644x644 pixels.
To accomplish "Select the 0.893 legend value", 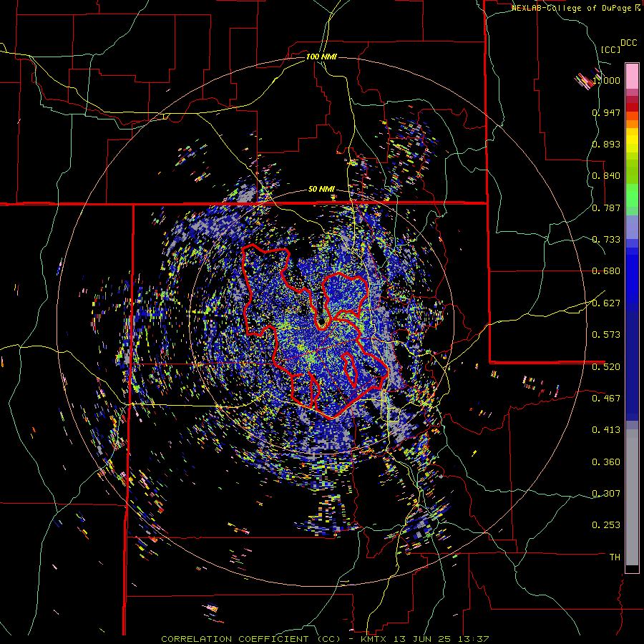I will pos(606,144).
